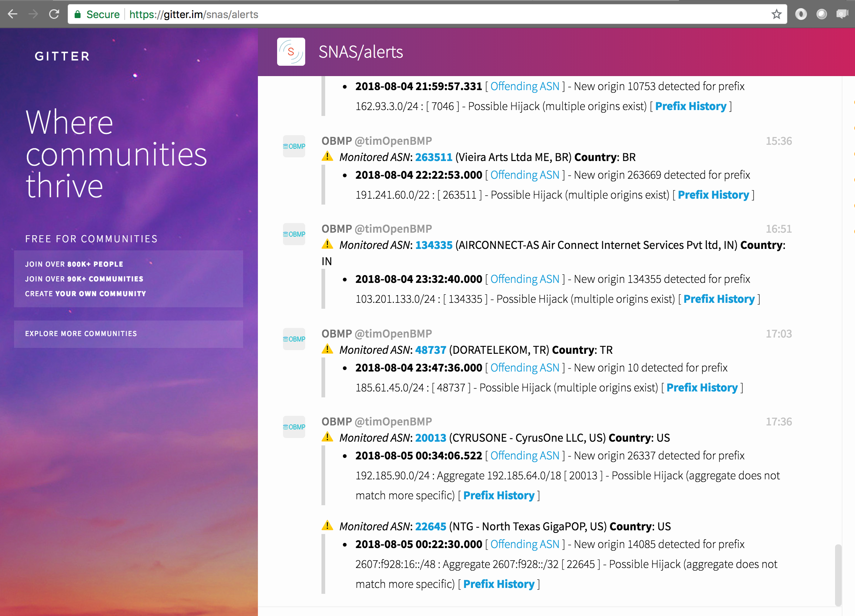Open the monitored ASN 22645 link

[430, 526]
